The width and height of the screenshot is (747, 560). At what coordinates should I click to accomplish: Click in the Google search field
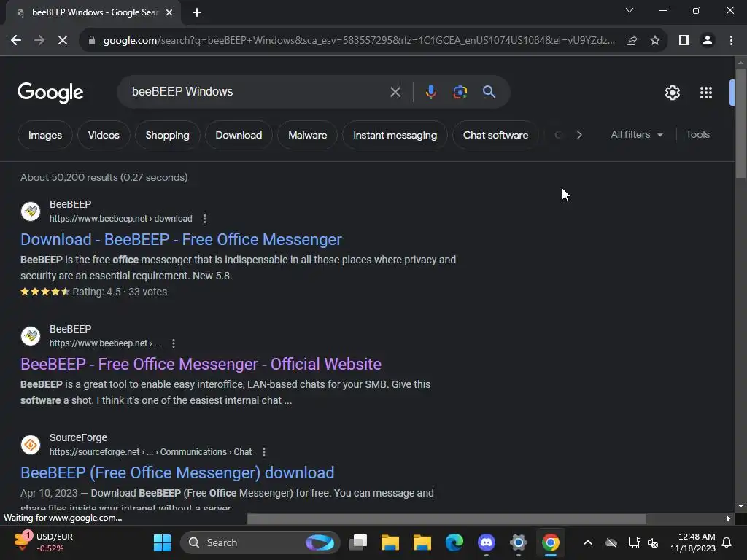(258, 92)
